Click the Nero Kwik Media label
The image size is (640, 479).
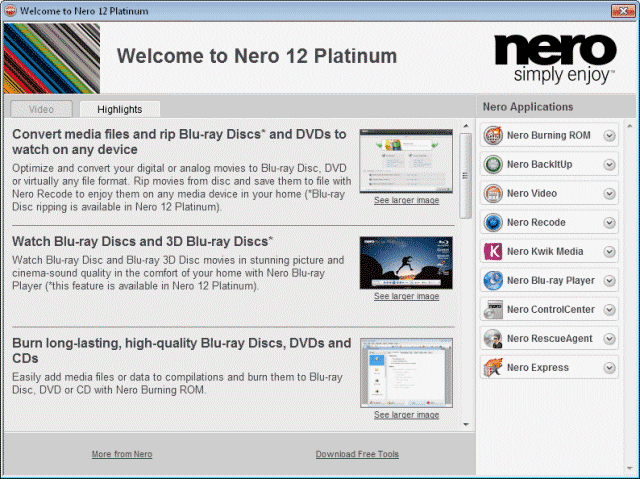coord(545,251)
